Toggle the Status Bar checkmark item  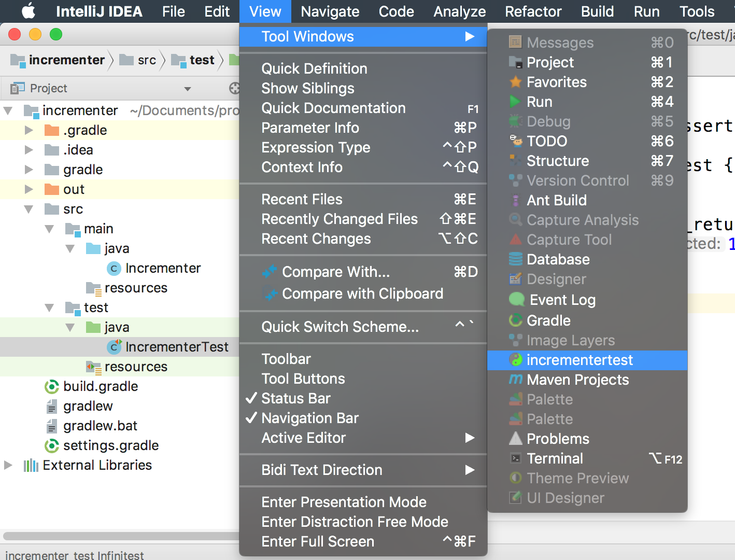tap(363, 398)
